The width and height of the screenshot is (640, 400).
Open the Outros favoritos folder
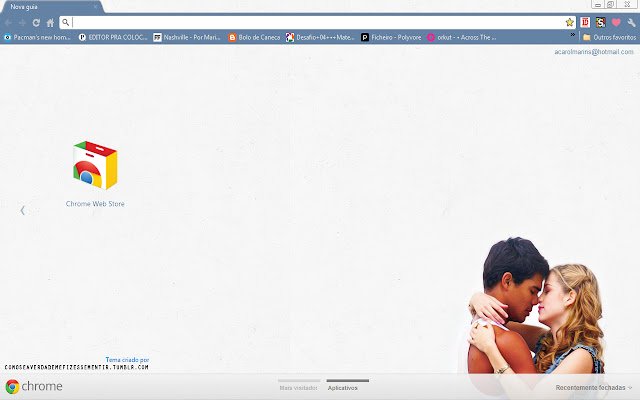609,37
